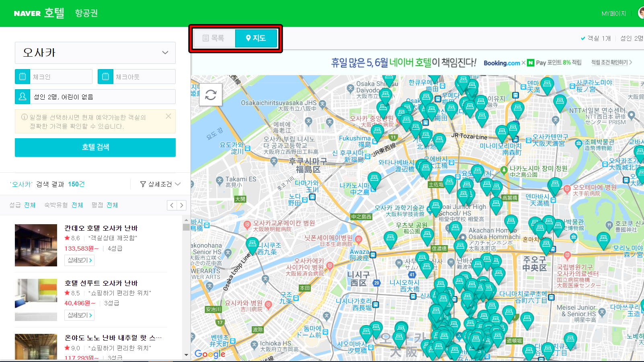Click the 객실 1개 room setting

click(x=596, y=38)
